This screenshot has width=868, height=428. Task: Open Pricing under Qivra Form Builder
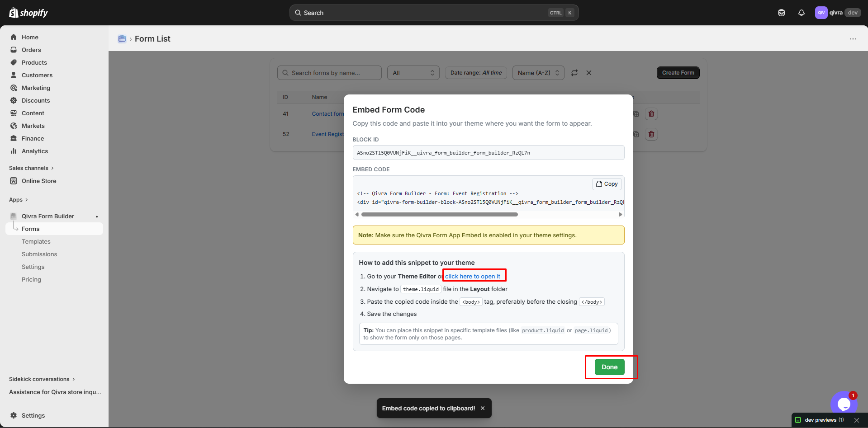[31, 279]
